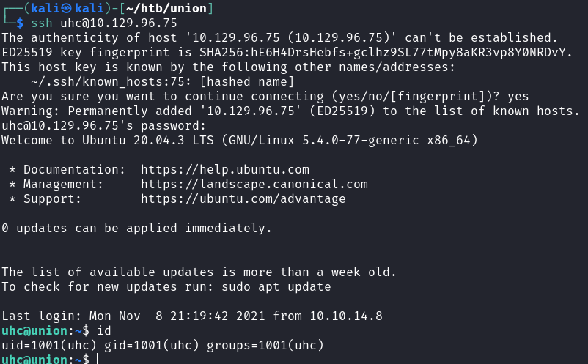Image resolution: width=588 pixels, height=364 pixels.
Task: Click the uid=1001(uhc) output line
Action: [162, 345]
